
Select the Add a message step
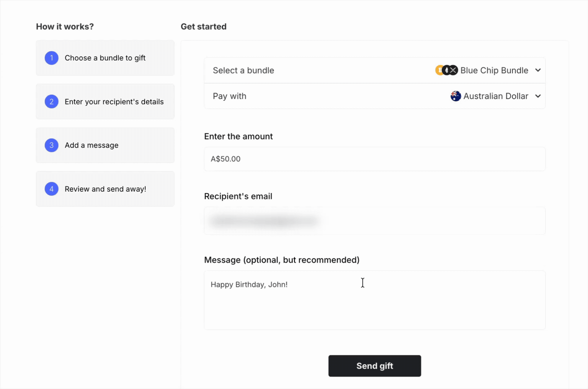[x=105, y=145]
